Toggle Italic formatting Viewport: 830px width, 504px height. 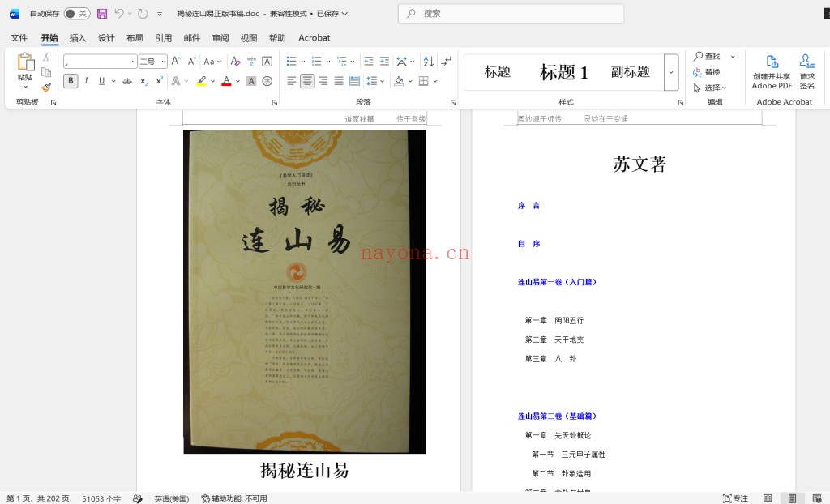click(x=86, y=81)
